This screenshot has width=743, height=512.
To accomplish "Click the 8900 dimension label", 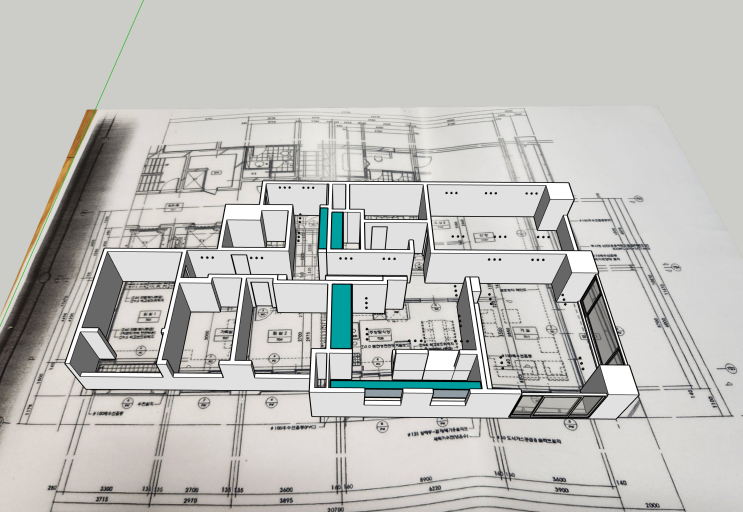I will click(427, 479).
